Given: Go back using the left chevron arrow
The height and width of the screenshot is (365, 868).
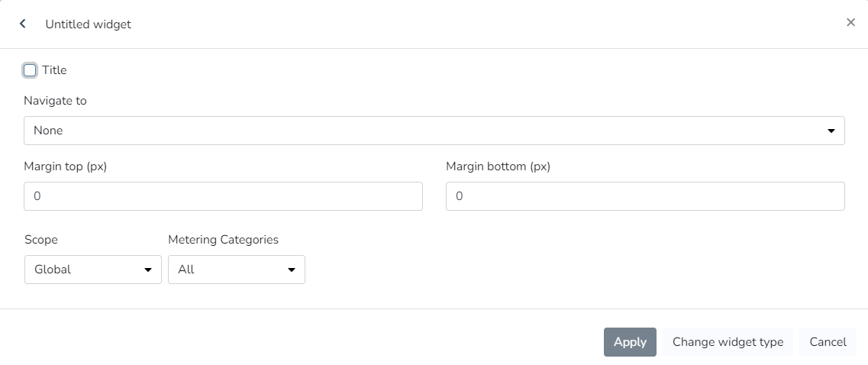Looking at the screenshot, I should 23,24.
